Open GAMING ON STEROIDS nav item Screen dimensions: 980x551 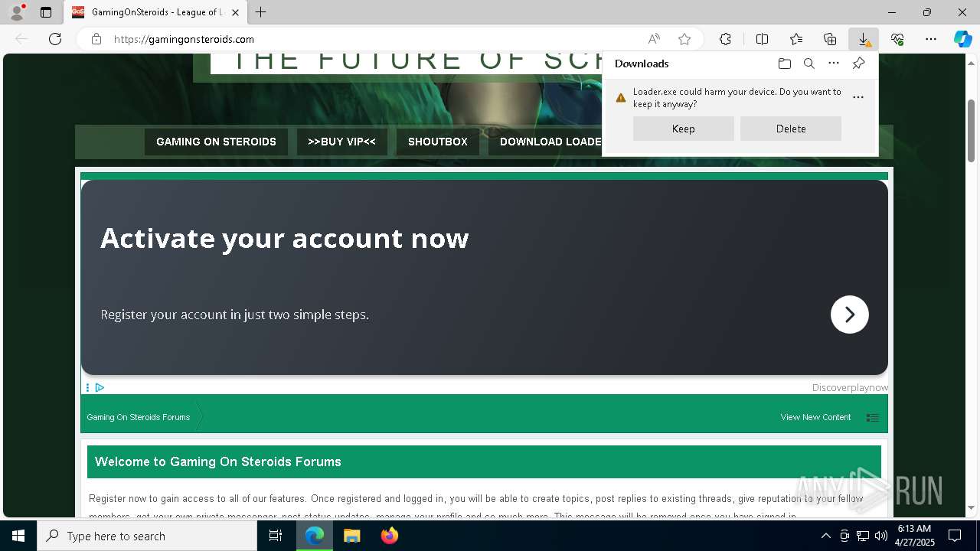pyautogui.click(x=216, y=142)
